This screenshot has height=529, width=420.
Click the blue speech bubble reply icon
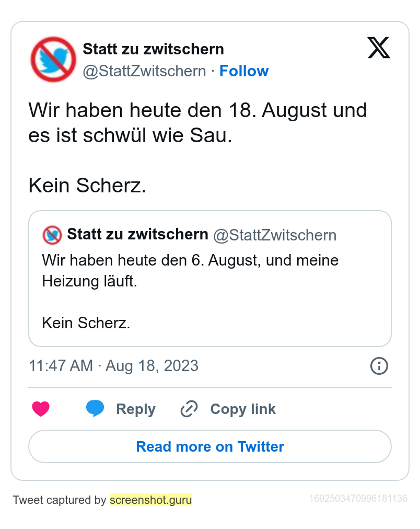(95, 409)
